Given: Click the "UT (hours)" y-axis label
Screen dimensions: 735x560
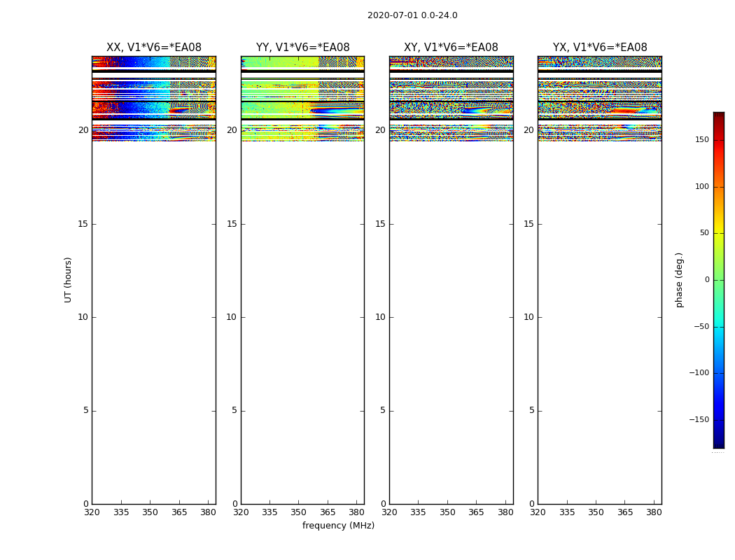Looking at the screenshot, I should coord(68,279).
